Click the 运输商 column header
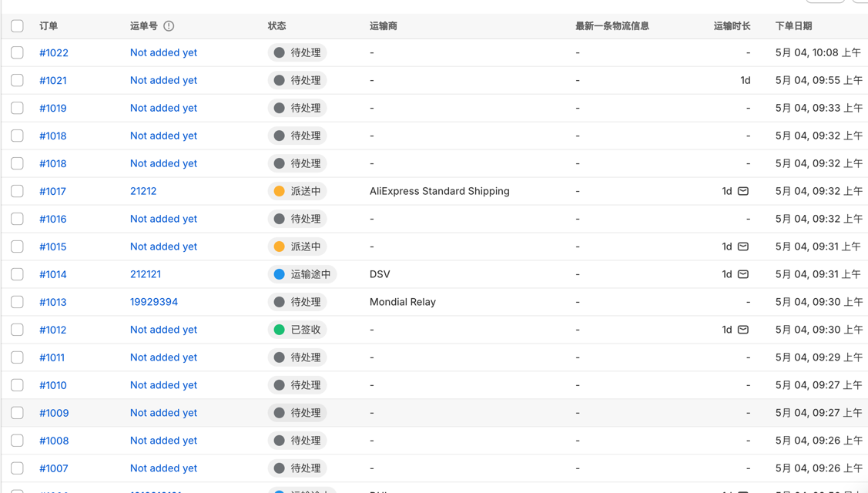Viewport: 868px width, 493px height. tap(383, 26)
